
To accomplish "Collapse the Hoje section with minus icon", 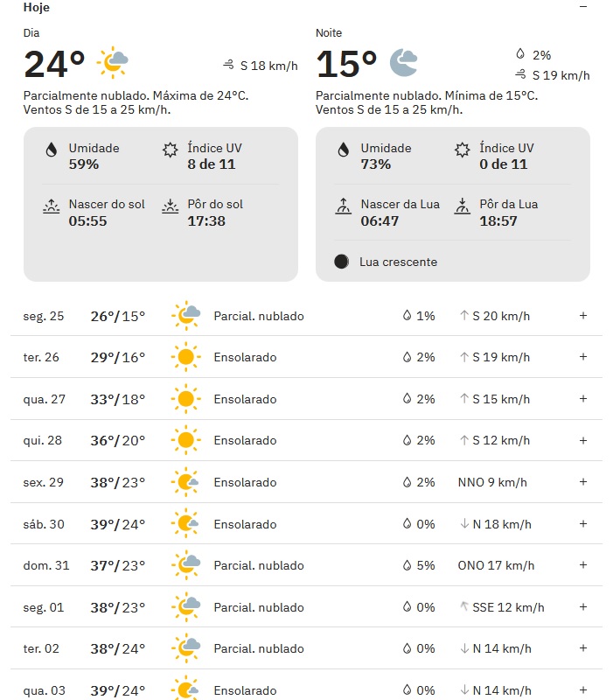I will pyautogui.click(x=582, y=7).
